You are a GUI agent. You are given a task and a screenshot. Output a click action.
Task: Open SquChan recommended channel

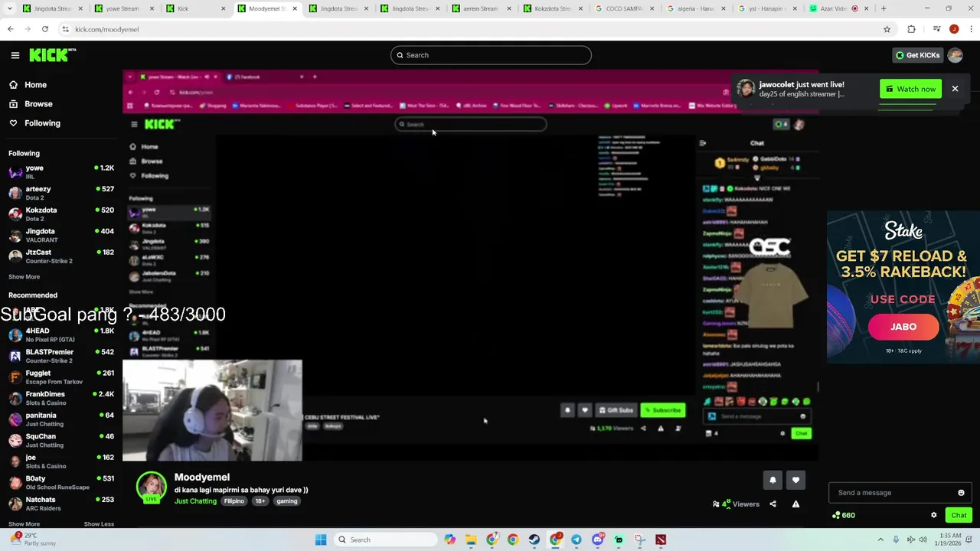61,440
